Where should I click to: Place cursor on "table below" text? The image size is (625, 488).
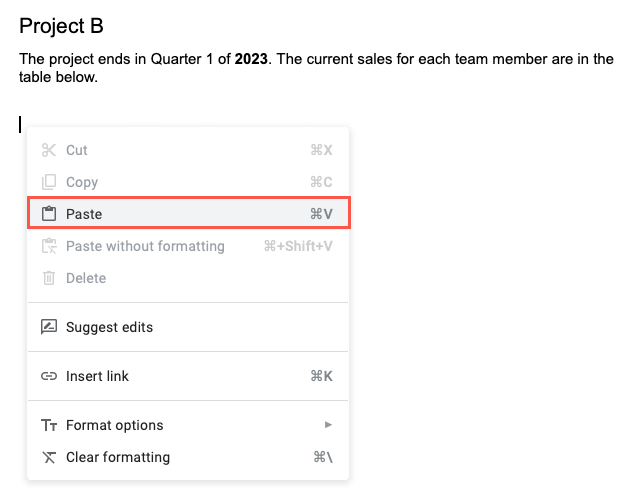tap(58, 76)
